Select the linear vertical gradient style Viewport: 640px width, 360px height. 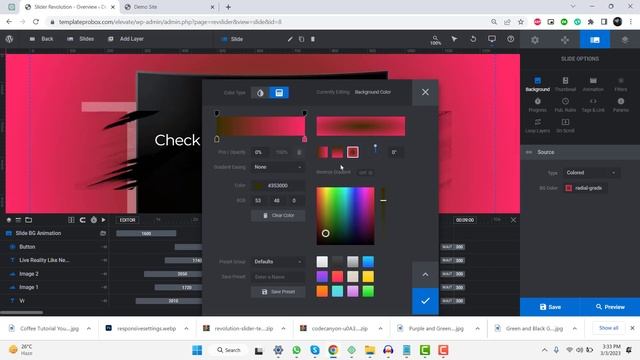point(338,152)
